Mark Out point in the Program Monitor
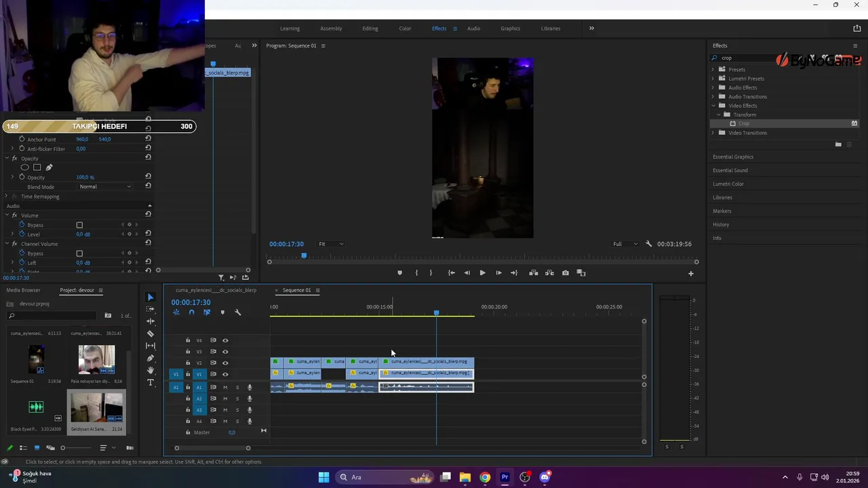The image size is (868, 488). (431, 273)
